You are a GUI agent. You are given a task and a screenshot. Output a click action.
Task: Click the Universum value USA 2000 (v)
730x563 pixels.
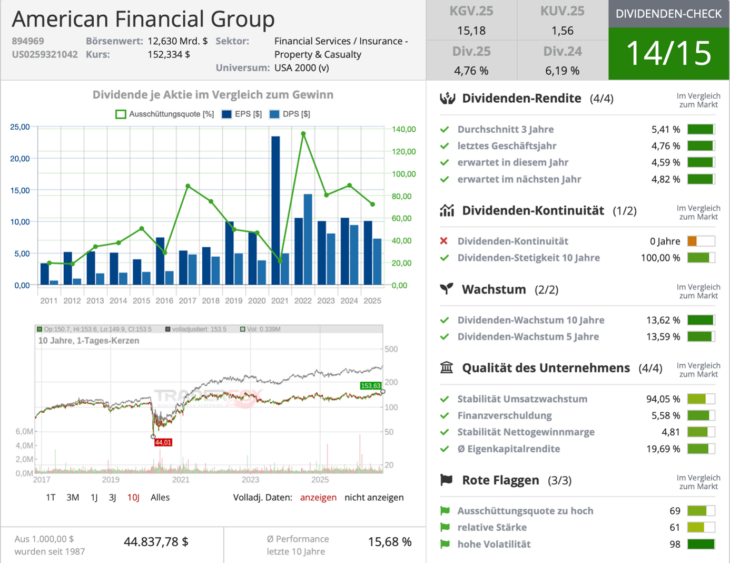302,68
